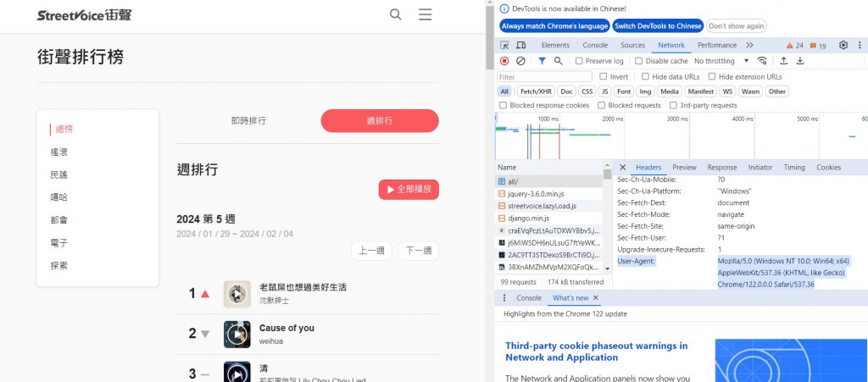This screenshot has height=382, width=868.
Task: Select DevTools inspect element picker icon
Action: 504,46
